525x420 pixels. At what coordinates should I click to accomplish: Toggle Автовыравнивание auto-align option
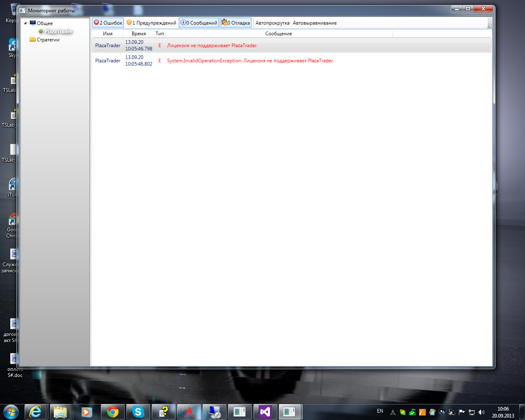(x=315, y=23)
